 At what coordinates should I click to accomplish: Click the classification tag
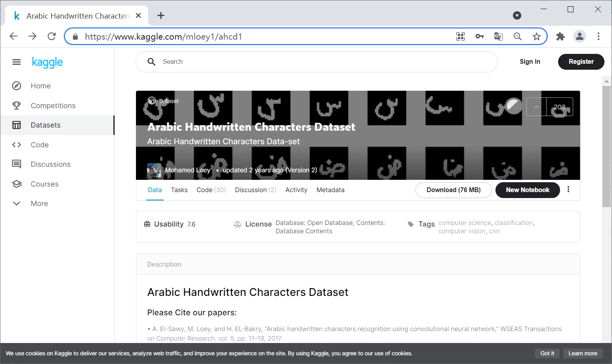point(514,223)
